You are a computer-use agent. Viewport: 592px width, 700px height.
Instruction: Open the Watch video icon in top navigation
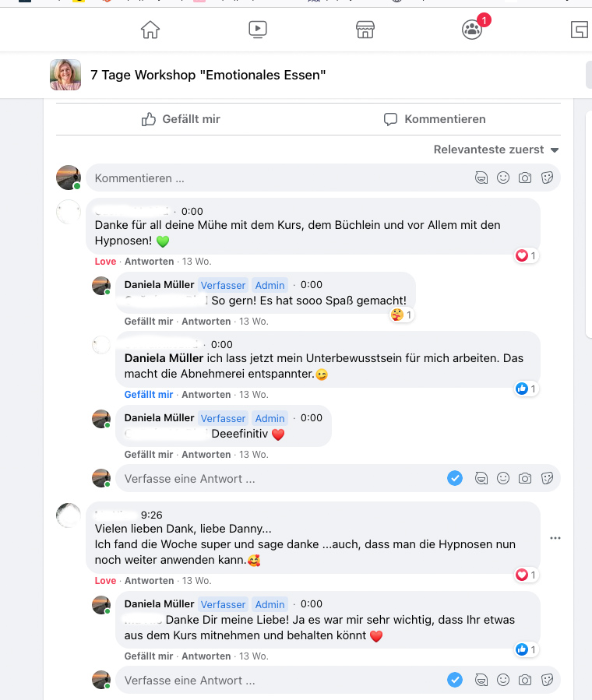258,30
